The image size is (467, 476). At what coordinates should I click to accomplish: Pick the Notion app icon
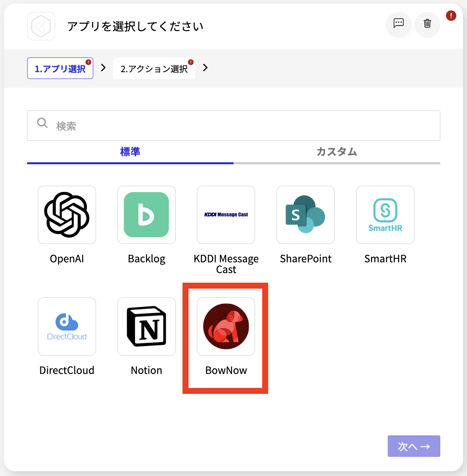(147, 327)
